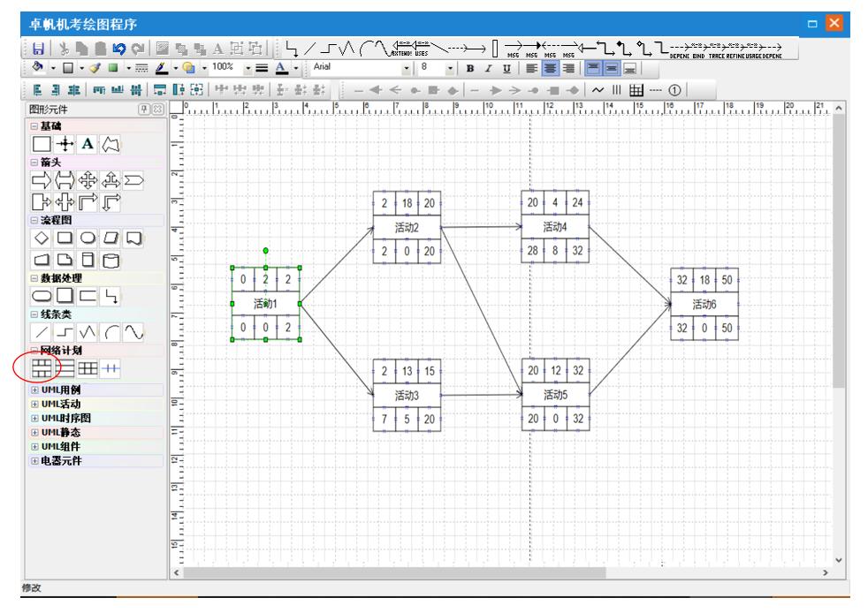868x613 pixels.
Task: Click the grid table toolbar icon
Action: (x=636, y=89)
